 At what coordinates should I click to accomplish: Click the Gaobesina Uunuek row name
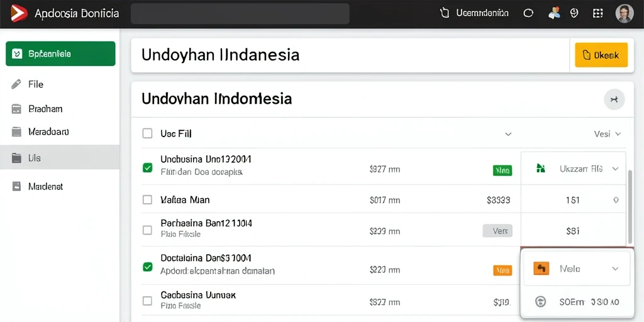click(198, 295)
